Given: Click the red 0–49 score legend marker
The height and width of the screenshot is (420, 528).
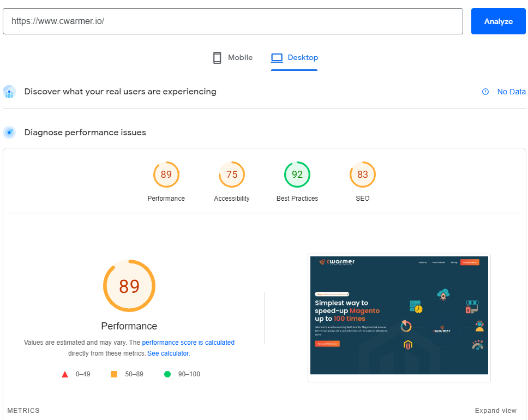Looking at the screenshot, I should tap(65, 374).
